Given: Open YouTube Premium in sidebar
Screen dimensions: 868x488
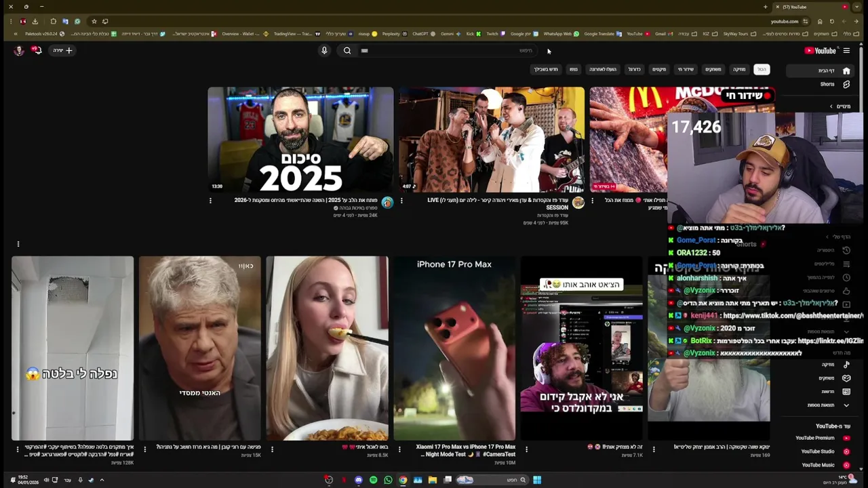Looking at the screenshot, I should [823, 438].
